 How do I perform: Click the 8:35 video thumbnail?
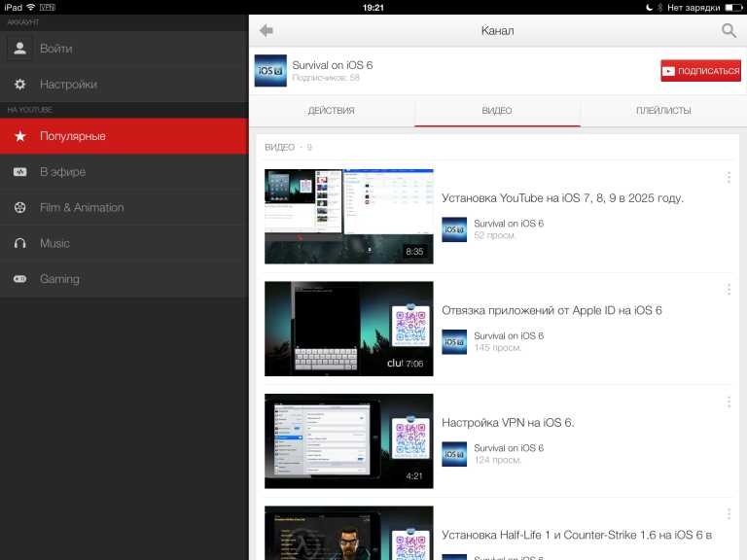(x=349, y=217)
